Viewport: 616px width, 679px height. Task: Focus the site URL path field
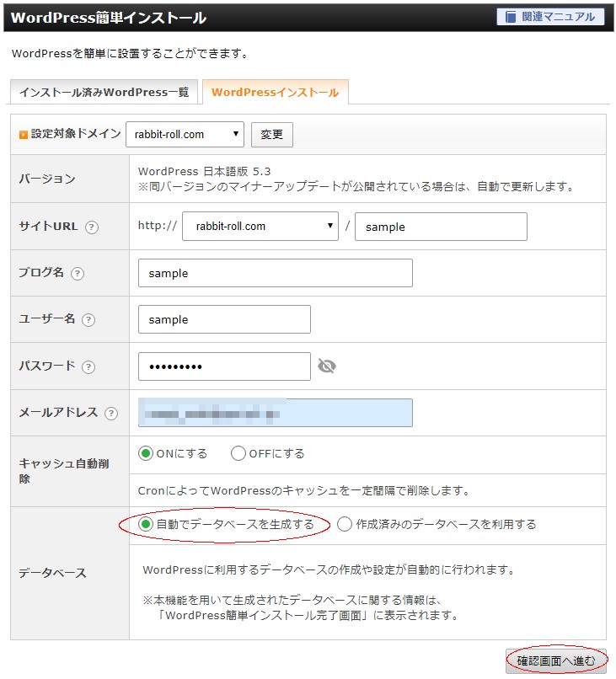point(441,227)
